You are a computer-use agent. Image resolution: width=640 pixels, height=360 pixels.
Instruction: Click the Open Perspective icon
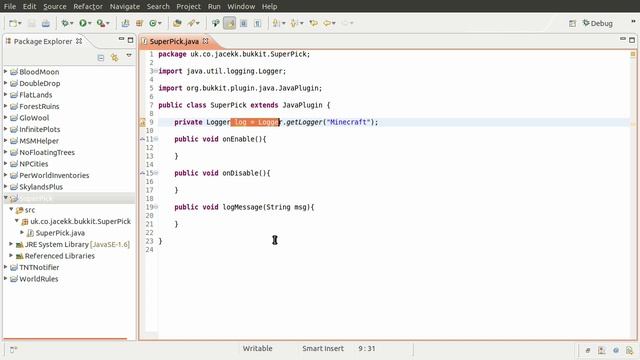tap(572, 23)
